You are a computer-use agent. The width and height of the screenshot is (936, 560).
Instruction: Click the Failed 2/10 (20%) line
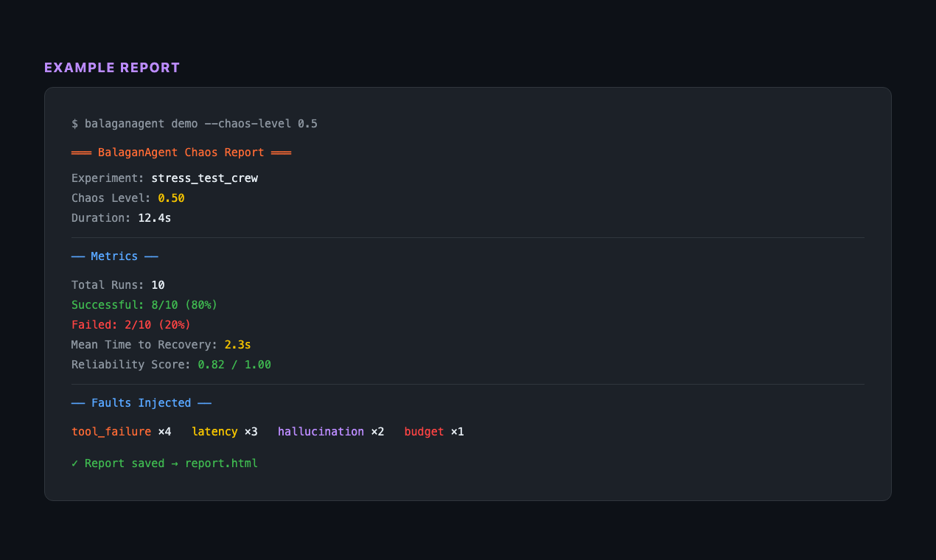tap(131, 325)
